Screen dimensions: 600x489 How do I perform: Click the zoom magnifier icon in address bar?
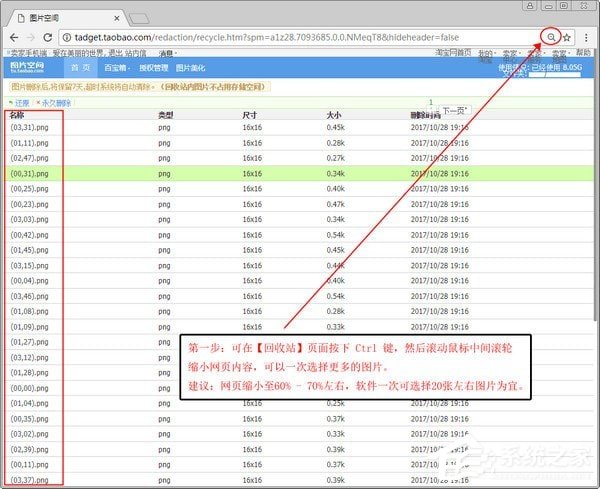click(x=549, y=37)
